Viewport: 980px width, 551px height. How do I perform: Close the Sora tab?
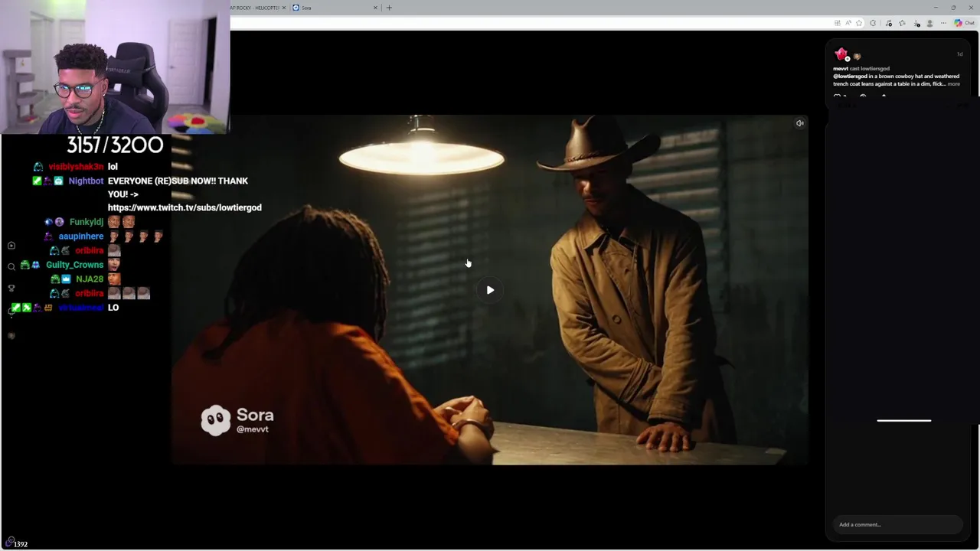click(375, 8)
